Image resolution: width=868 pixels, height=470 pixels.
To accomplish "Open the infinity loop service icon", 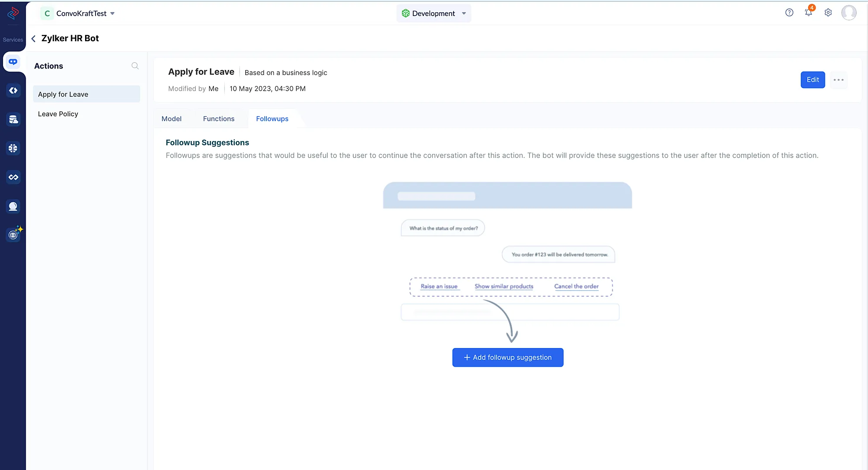I will pos(13,177).
